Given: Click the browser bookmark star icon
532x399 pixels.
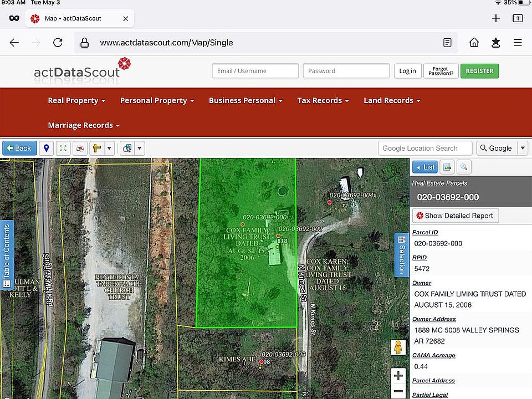Looking at the screenshot, I should click(x=495, y=43).
